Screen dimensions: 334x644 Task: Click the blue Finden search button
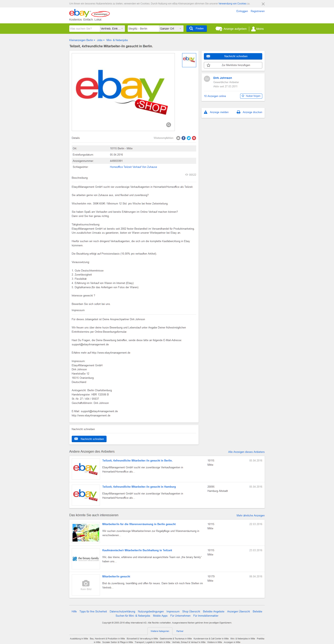coord(196,29)
